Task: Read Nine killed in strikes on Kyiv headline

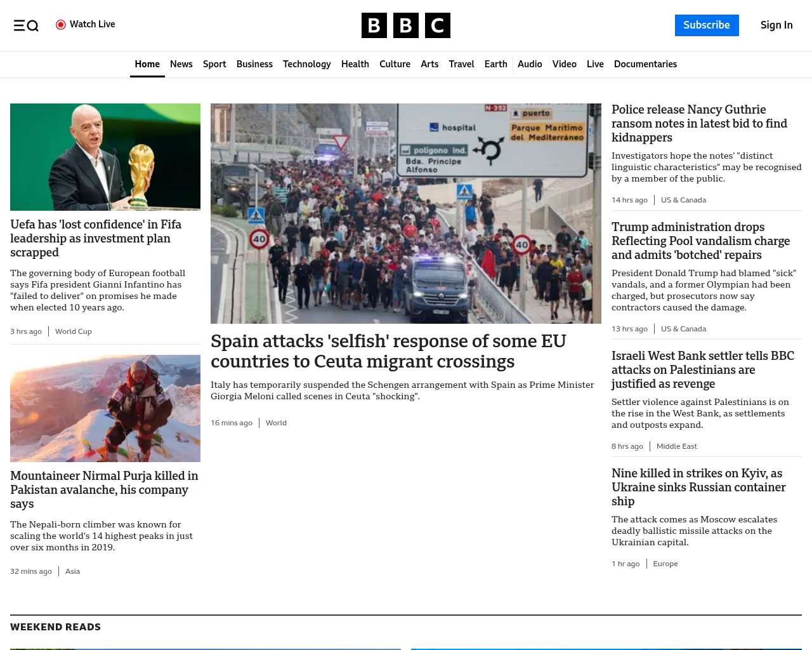Action: tap(698, 487)
